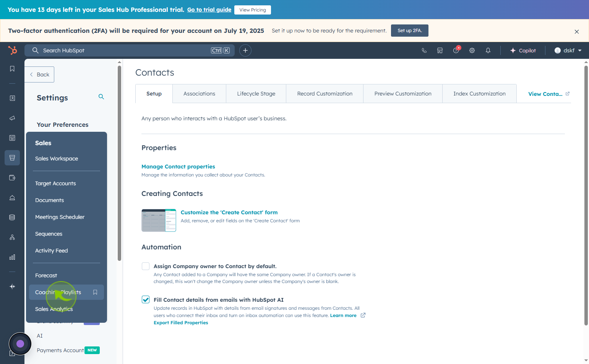
Task: Open the CRM contacts icon in left rail
Action: 12,98
